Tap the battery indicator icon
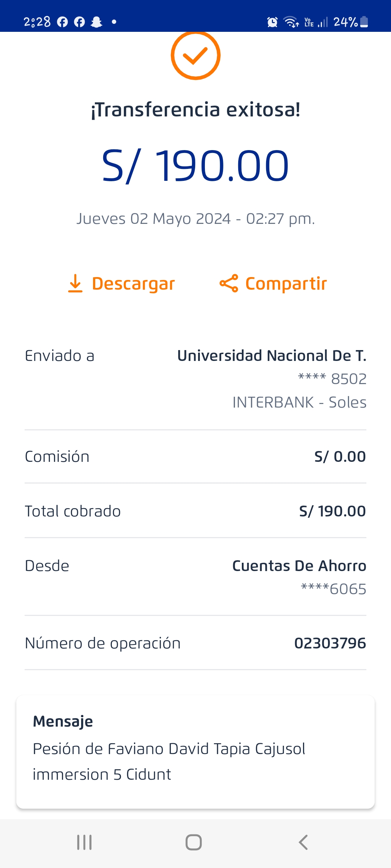This screenshot has height=868, width=391. coord(365,22)
